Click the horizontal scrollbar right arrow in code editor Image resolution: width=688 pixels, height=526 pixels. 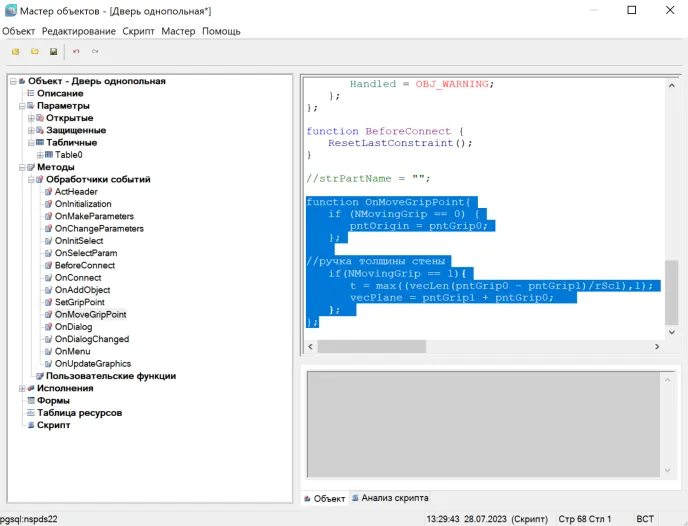coord(657,347)
